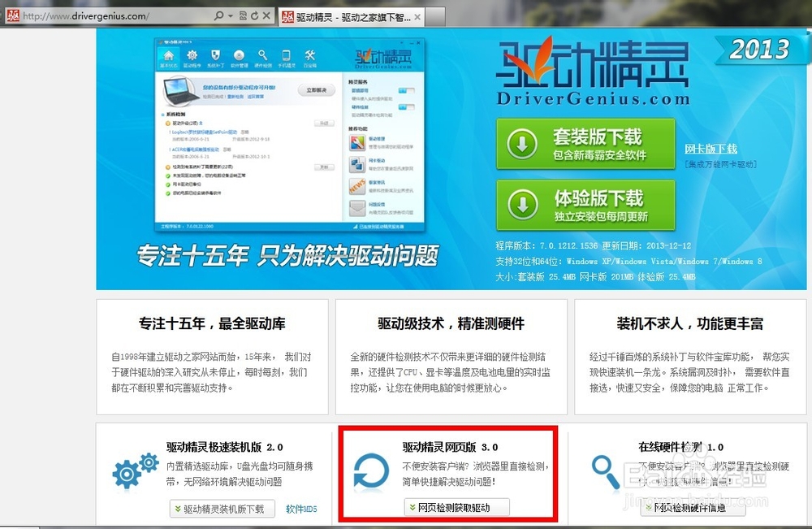
Task: Click the tools 百宝箱 icon in app preview
Action: pos(309,55)
